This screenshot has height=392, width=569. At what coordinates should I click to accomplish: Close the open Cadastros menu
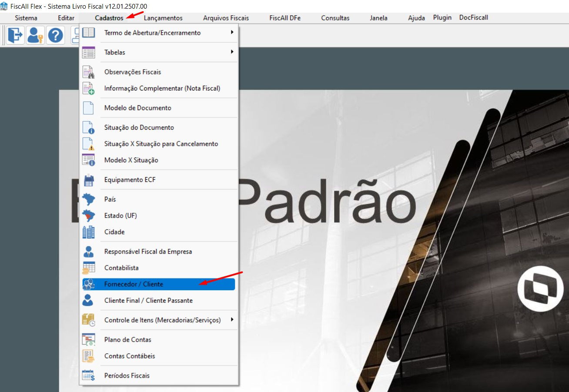click(109, 18)
